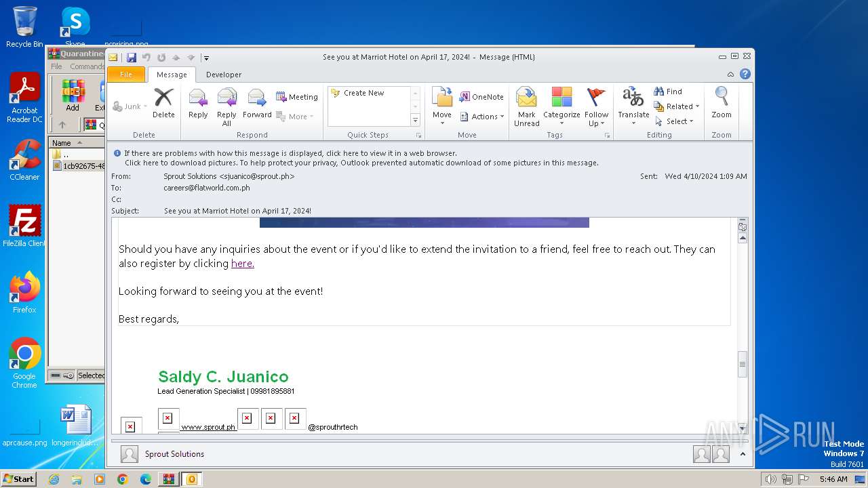
Task: Open the File tab
Action: tap(126, 75)
